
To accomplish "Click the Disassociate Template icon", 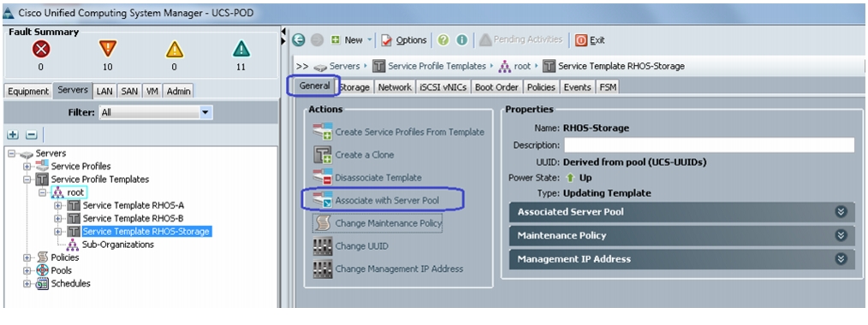I will coord(323,177).
